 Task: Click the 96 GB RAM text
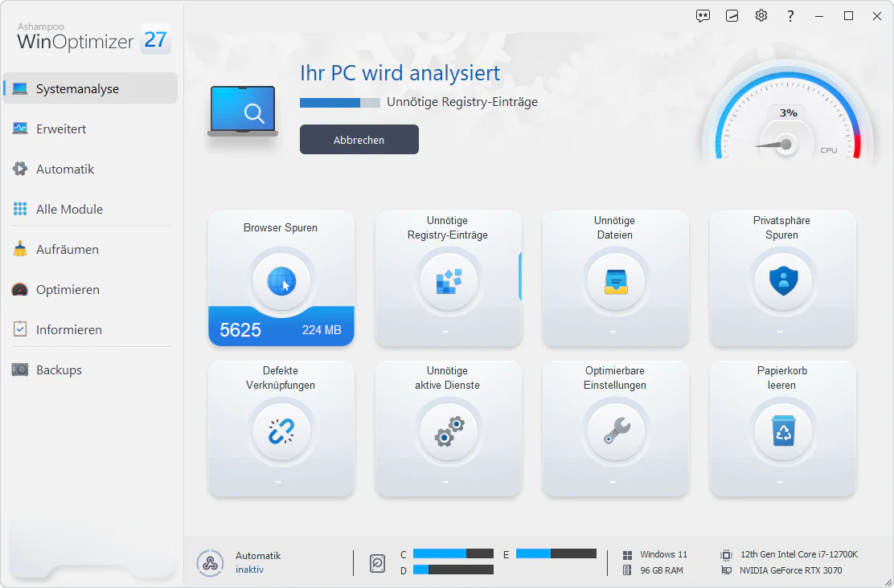click(662, 570)
